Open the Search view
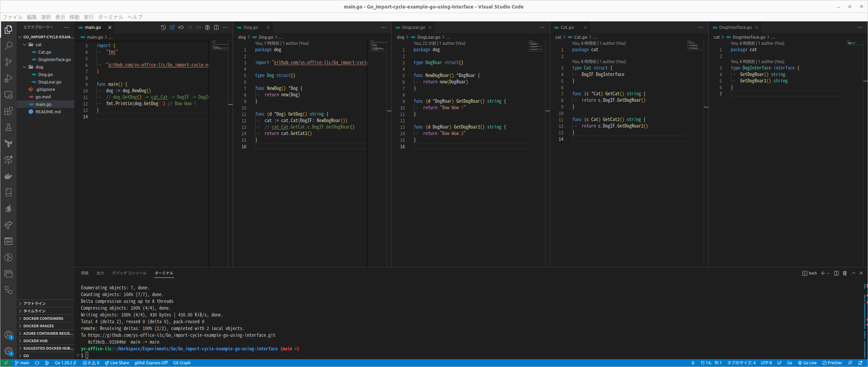The image size is (868, 367). tap(8, 45)
